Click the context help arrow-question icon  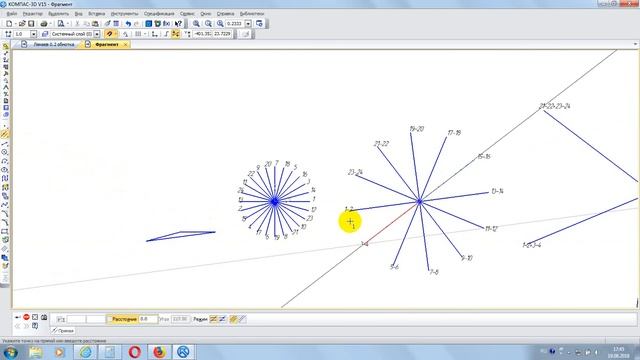point(178,24)
